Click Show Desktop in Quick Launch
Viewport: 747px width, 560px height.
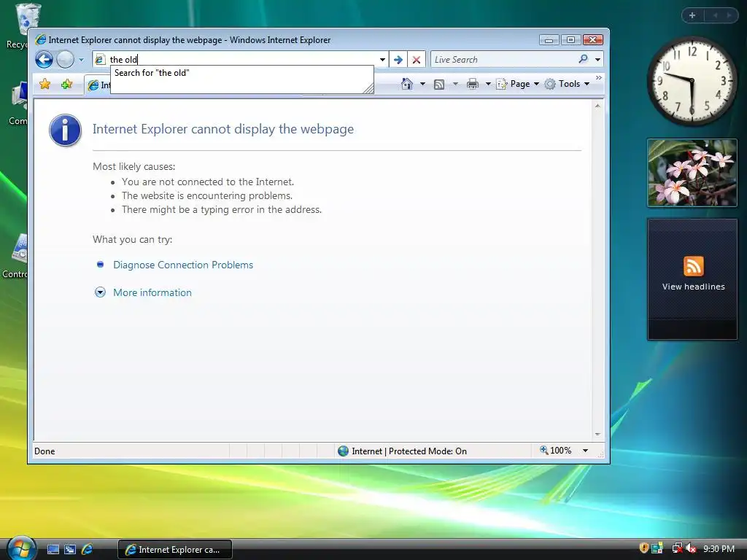[x=53, y=550]
